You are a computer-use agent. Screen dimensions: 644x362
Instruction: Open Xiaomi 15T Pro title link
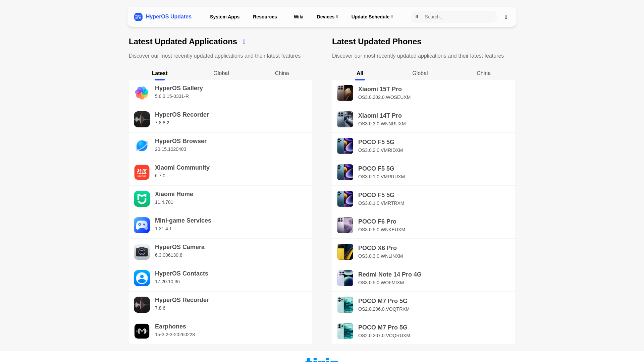point(380,89)
